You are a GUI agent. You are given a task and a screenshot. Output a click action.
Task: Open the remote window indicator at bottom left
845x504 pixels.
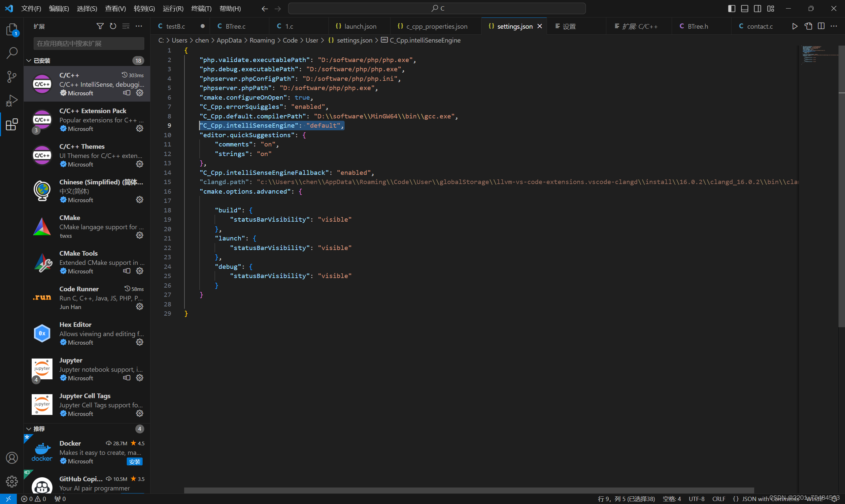pos(9,499)
